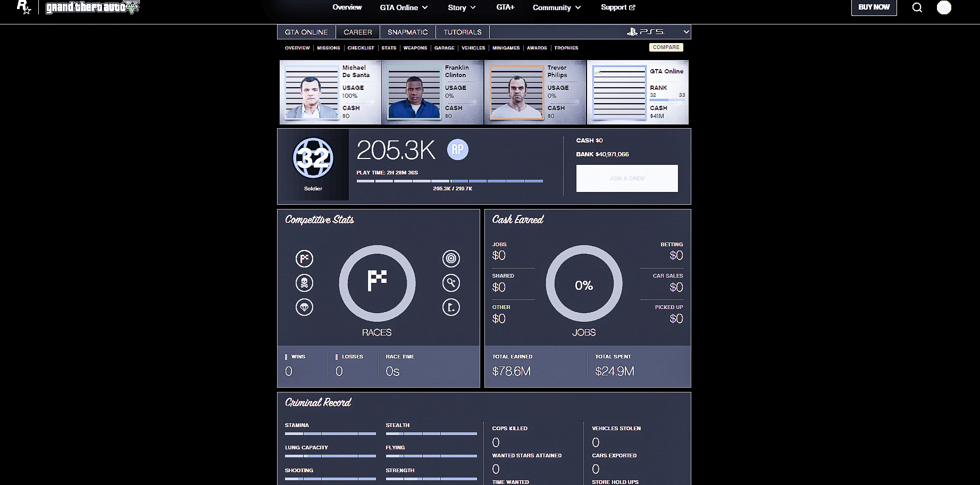980x485 pixels.
Task: Switch to the Career tab
Action: [357, 32]
